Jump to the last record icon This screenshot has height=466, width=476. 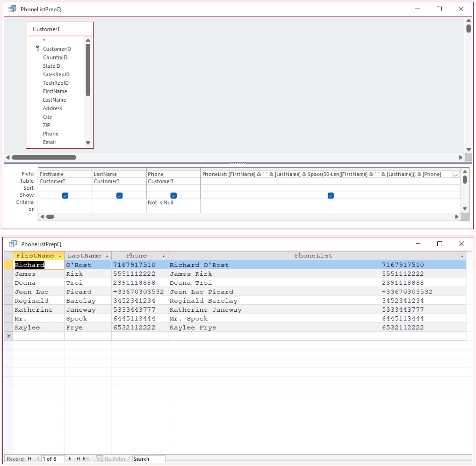tap(78, 459)
